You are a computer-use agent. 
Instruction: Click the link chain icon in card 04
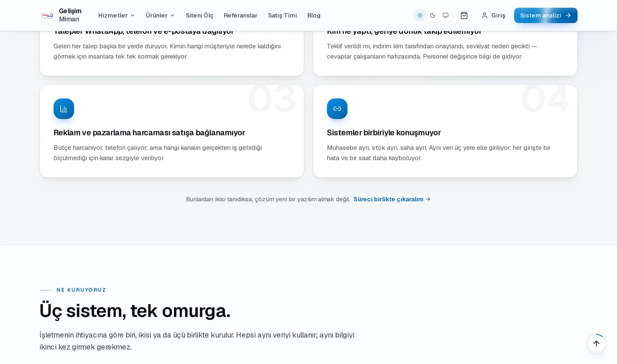click(337, 109)
